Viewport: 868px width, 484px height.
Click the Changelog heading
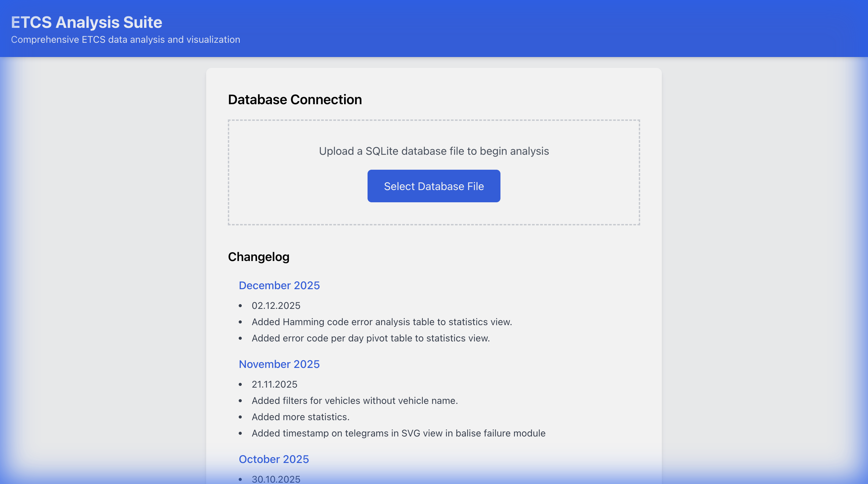258,257
